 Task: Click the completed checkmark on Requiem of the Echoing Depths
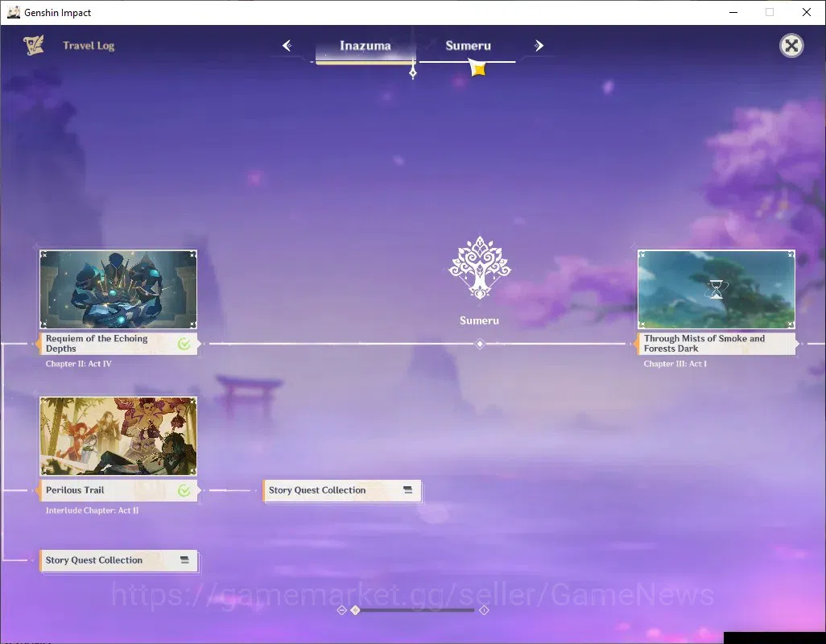[184, 344]
